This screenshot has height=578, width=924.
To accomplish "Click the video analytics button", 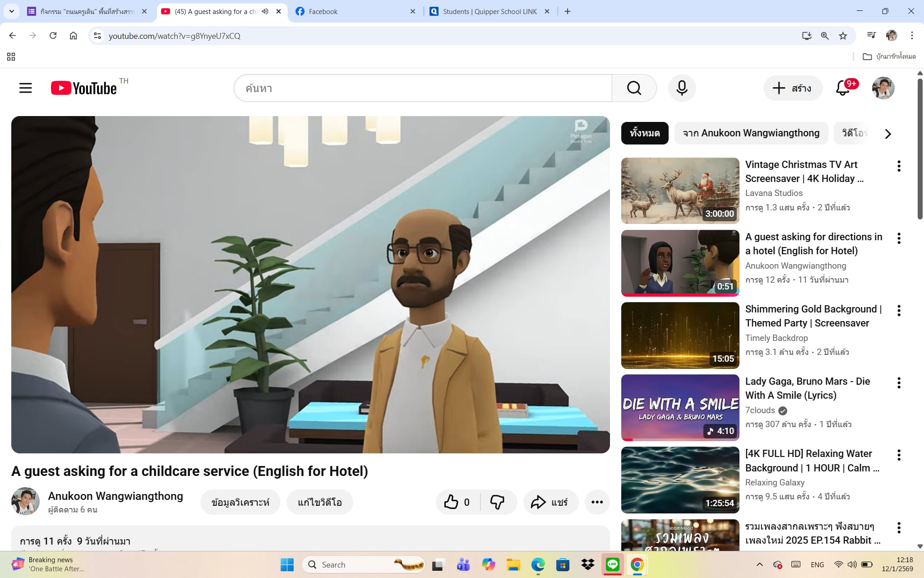I will [240, 502].
